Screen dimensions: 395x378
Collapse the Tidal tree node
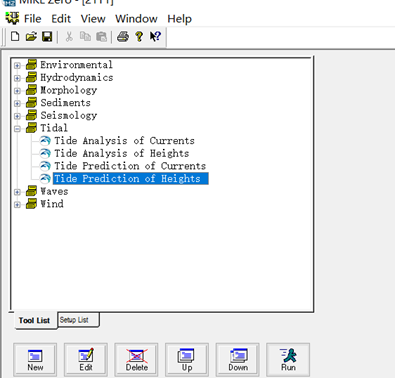pos(17,129)
